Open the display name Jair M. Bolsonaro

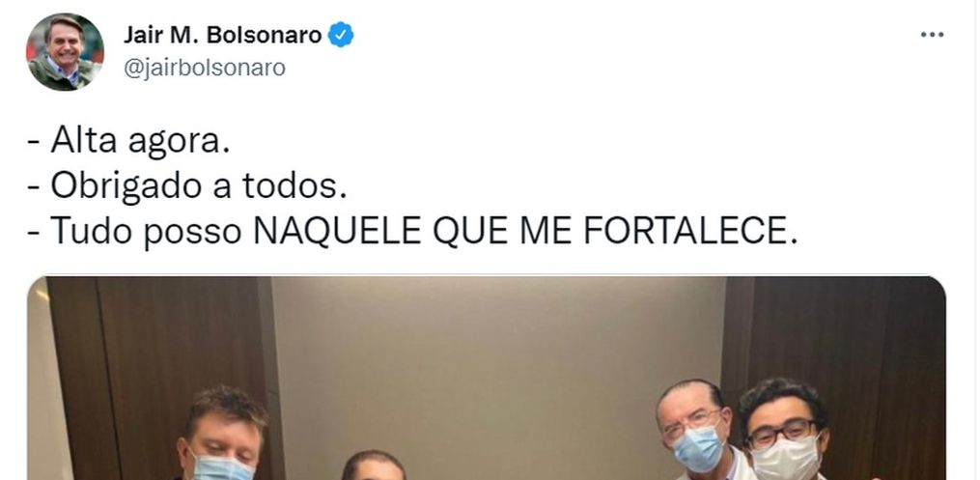[222, 35]
